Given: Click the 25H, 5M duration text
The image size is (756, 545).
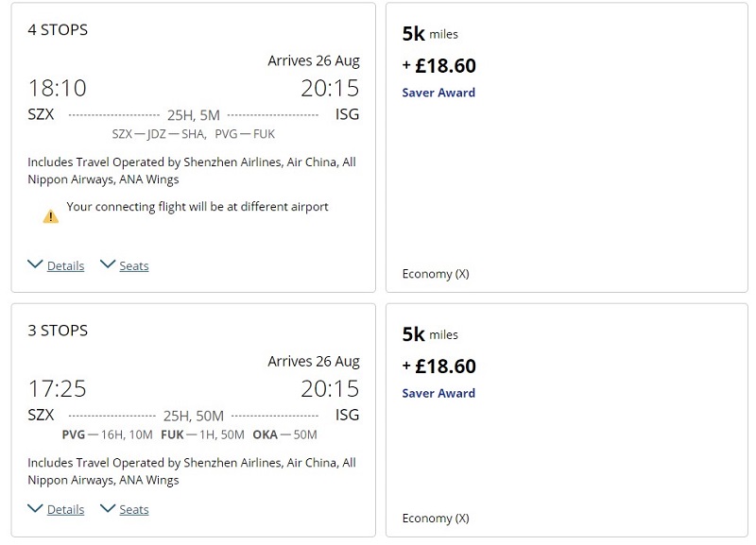Looking at the screenshot, I should click(194, 115).
